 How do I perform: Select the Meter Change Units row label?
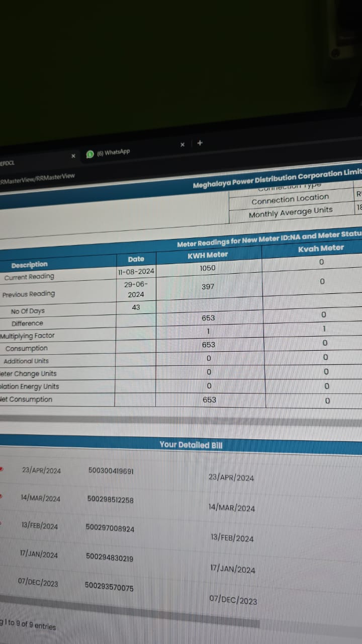[28, 374]
